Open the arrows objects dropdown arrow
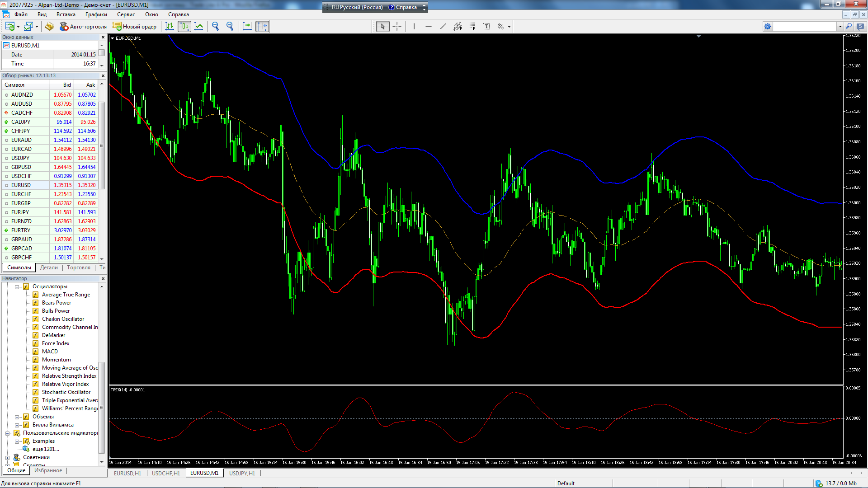 (x=509, y=26)
